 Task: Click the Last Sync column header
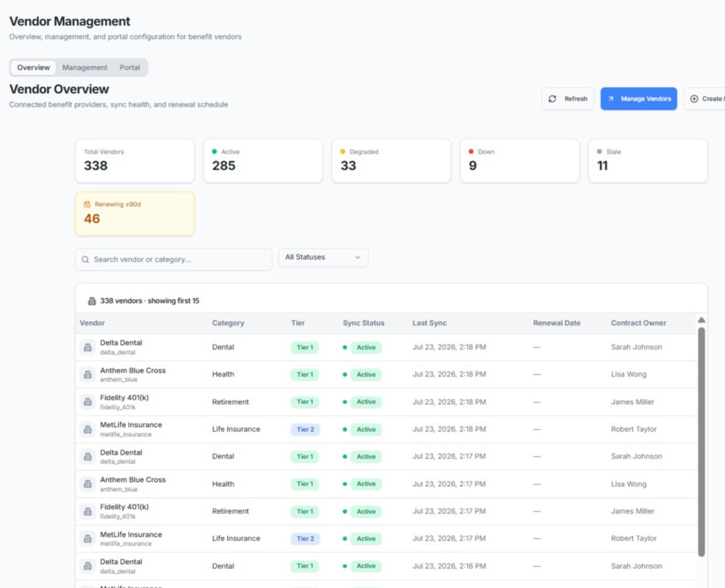coord(429,323)
